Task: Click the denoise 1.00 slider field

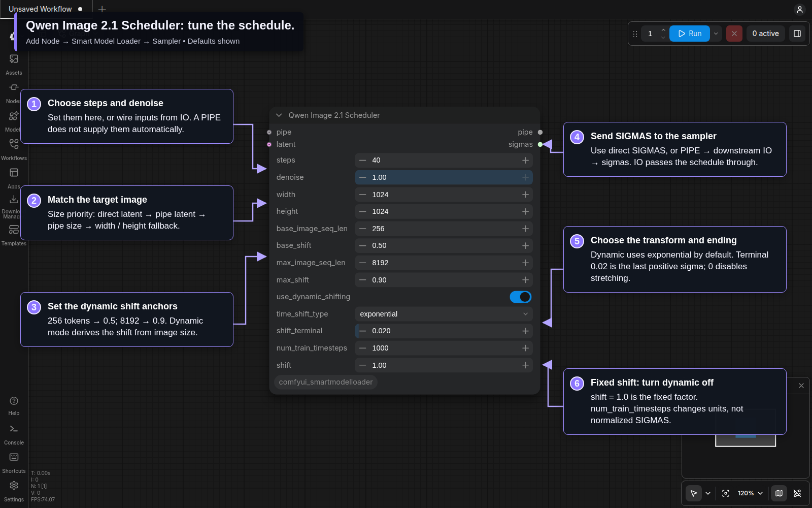Action: pyautogui.click(x=444, y=177)
